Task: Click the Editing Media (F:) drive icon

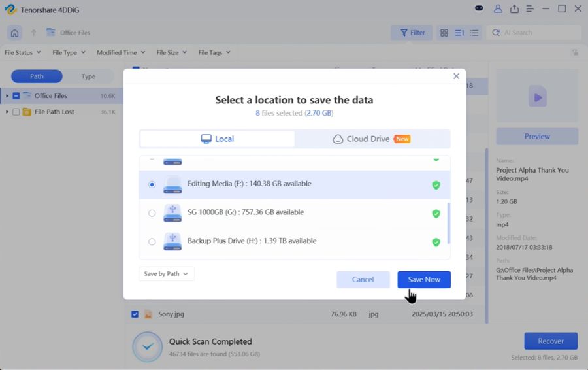Action: tap(172, 184)
